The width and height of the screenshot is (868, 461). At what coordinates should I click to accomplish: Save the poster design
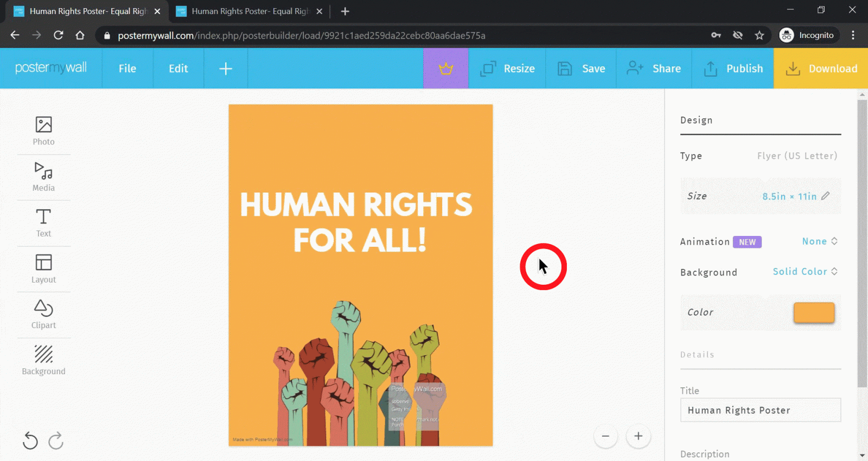point(581,68)
